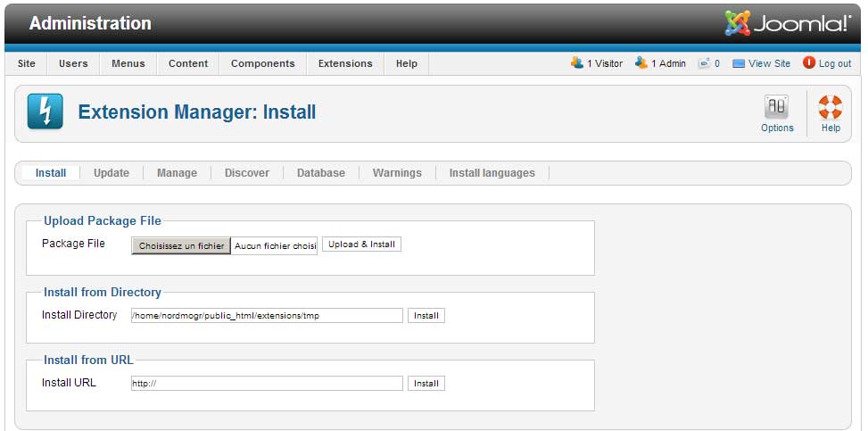
Task: Switch to the Update tab
Action: [112, 173]
